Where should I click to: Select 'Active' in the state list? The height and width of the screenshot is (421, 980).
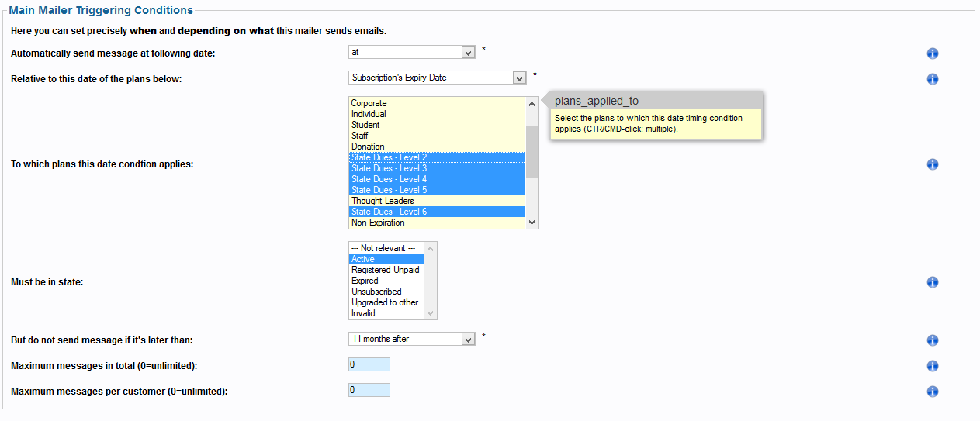click(x=386, y=259)
